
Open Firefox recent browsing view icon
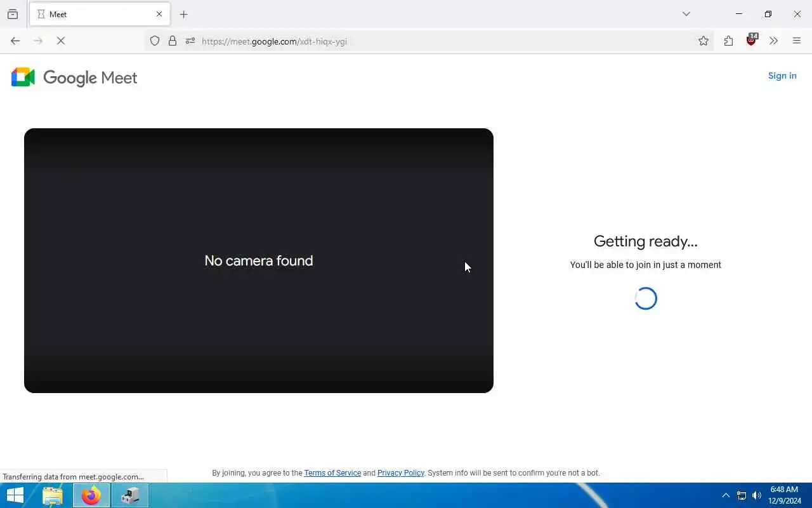pyautogui.click(x=13, y=14)
